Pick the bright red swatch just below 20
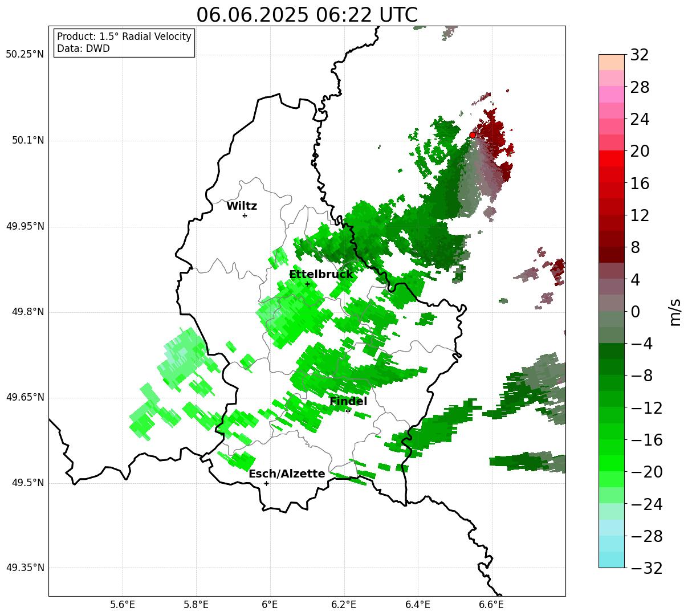The image size is (688, 616). coord(612,158)
